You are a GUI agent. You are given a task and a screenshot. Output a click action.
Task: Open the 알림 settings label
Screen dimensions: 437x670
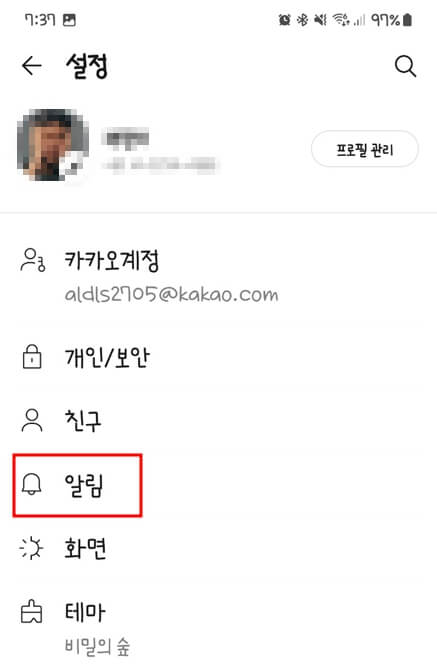84,485
